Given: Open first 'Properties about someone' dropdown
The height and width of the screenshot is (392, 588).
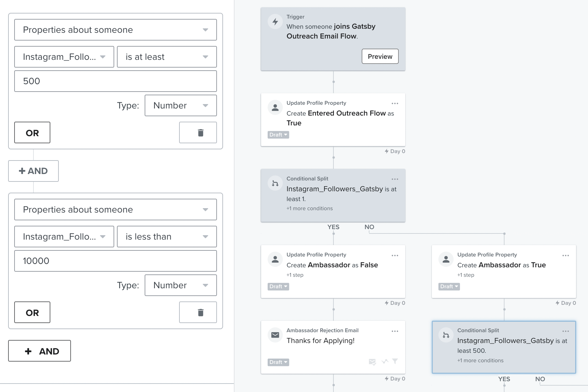Looking at the screenshot, I should [116, 30].
